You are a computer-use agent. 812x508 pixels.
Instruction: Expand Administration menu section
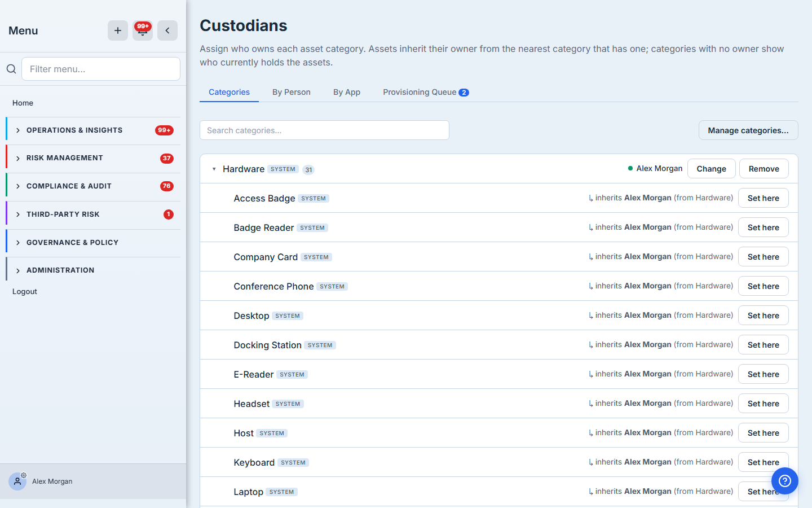[x=93, y=270]
